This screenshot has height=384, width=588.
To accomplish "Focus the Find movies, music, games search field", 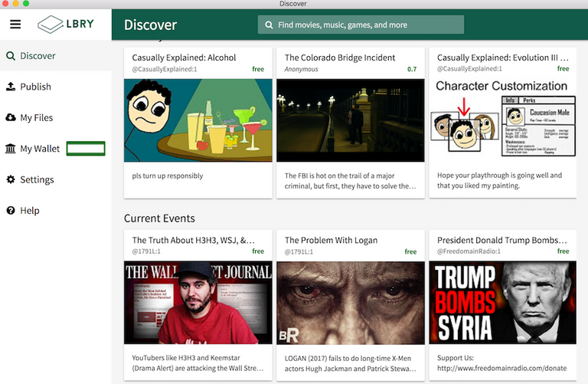I will tap(361, 25).
